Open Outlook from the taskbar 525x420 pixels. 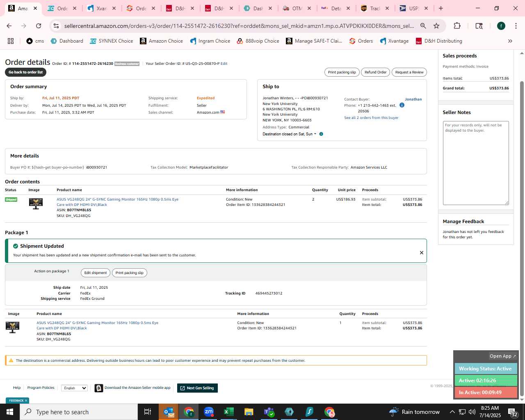coord(169,412)
